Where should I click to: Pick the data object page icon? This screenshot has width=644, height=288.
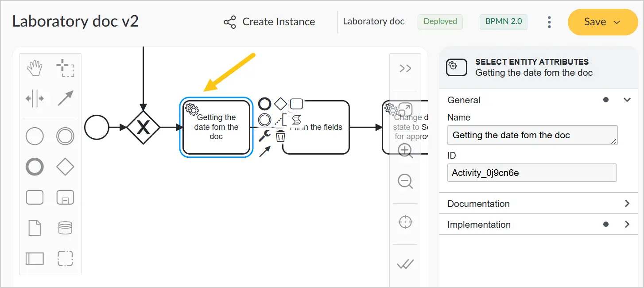click(x=35, y=228)
